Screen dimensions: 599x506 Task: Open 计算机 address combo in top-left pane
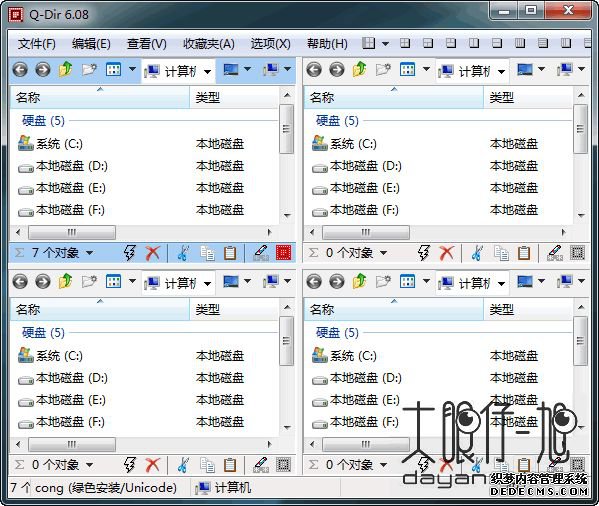[178, 71]
